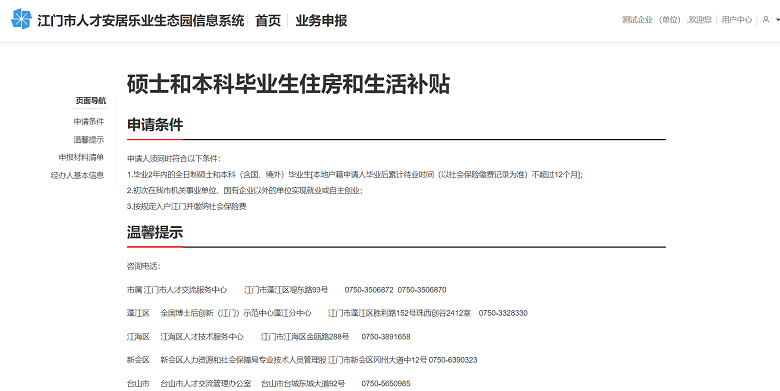
Task: Click condition 3 按规定入户江门并缴纳社会保险费
Action: (187, 206)
